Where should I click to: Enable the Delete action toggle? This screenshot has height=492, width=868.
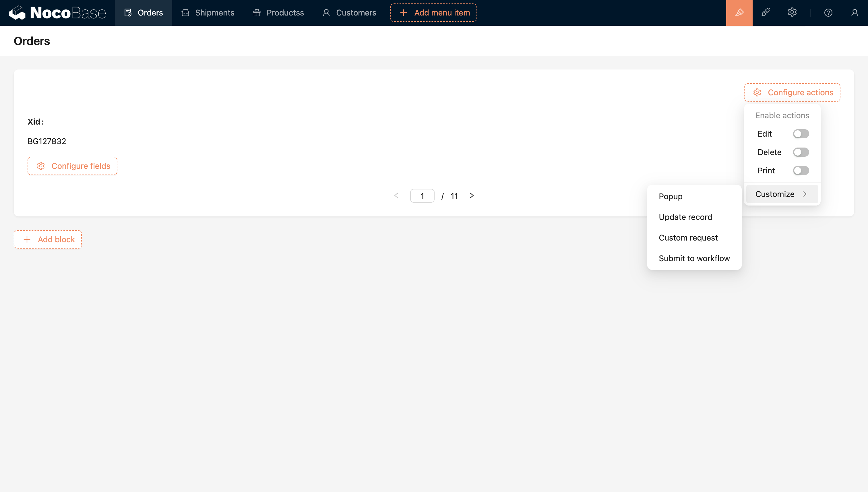[801, 152]
